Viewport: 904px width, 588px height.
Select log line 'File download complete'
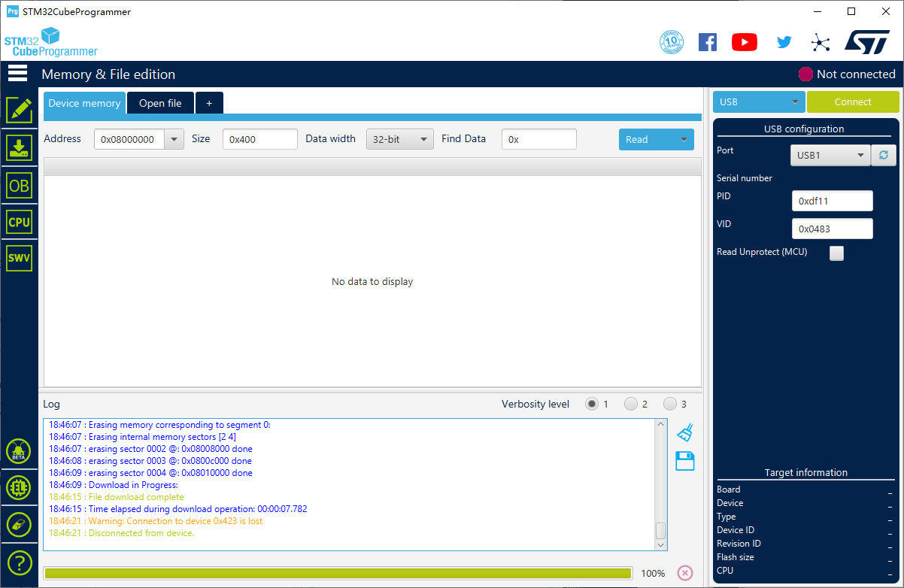click(x=117, y=497)
